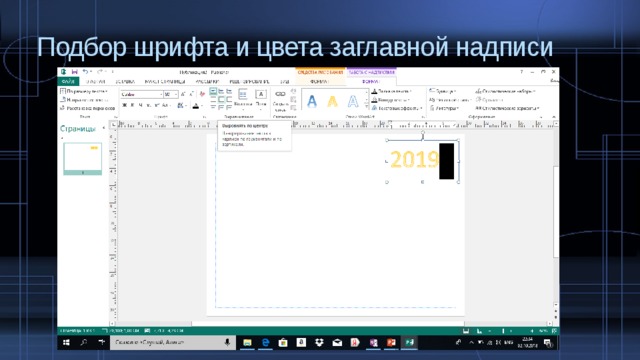The width and height of the screenshot is (640, 360).
Task: Switch to the Вставка ribbon tab
Action: tap(124, 82)
